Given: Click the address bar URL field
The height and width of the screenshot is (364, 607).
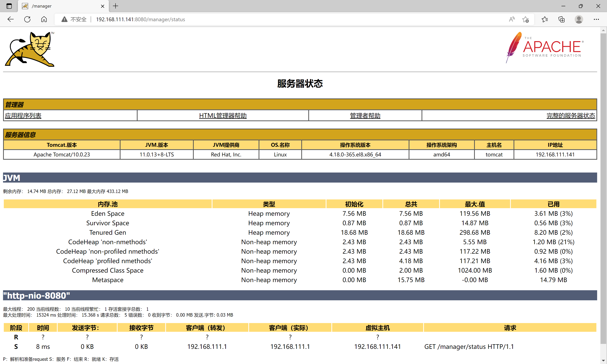Looking at the screenshot, I should [x=294, y=19].
